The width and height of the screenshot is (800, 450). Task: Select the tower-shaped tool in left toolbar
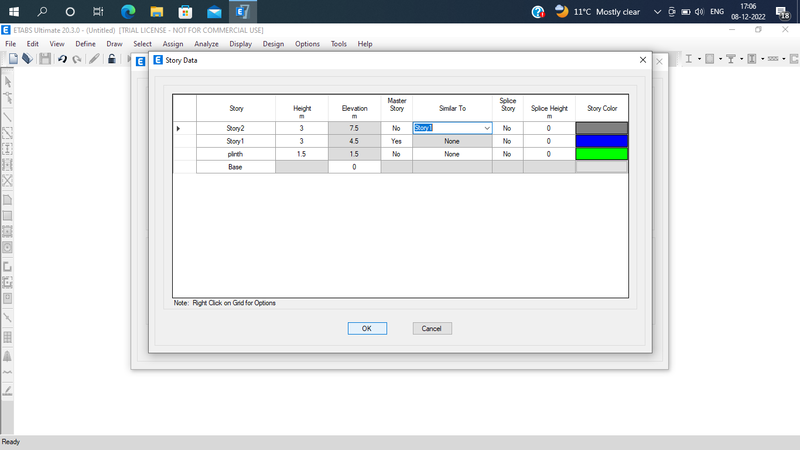click(7, 356)
